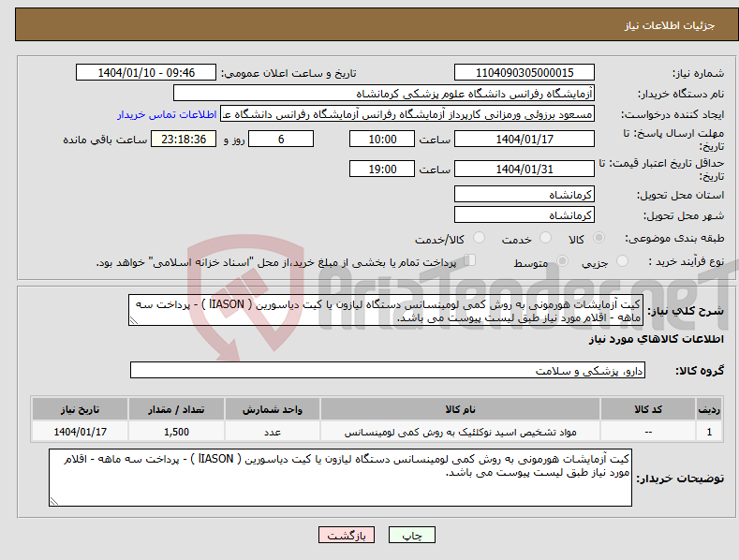Click the response deadline time 10:00 field
Viewport: 739px width, 560px height.
coord(382,139)
